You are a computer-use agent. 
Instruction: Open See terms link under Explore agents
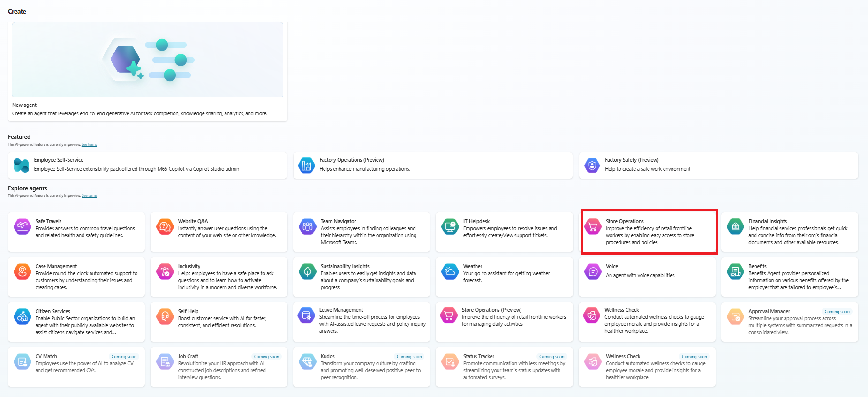[x=89, y=196]
